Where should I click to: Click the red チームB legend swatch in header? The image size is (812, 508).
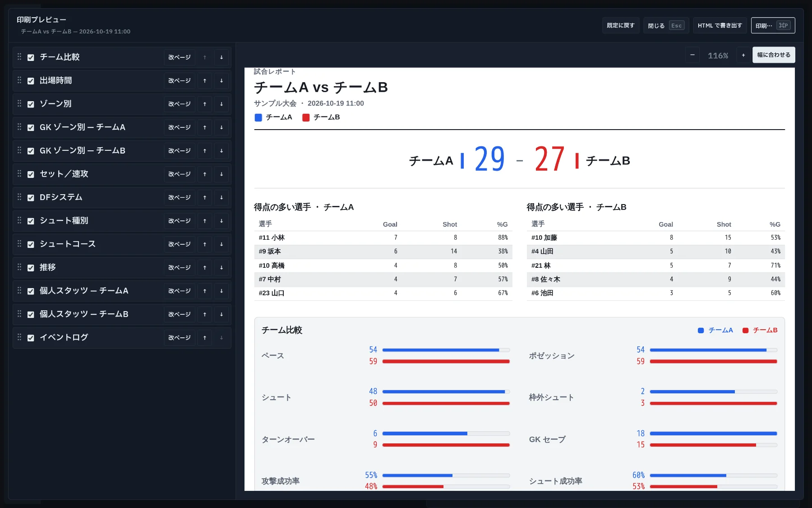point(306,117)
